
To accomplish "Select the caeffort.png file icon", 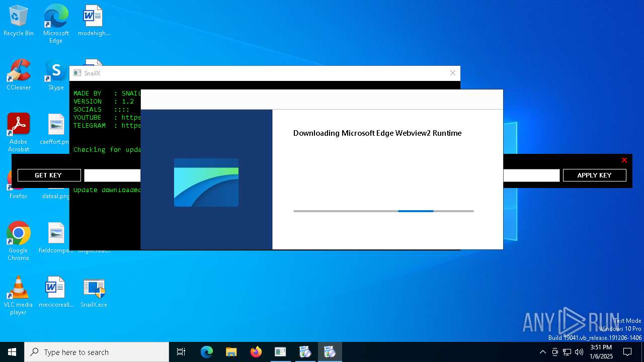I will point(56,129).
